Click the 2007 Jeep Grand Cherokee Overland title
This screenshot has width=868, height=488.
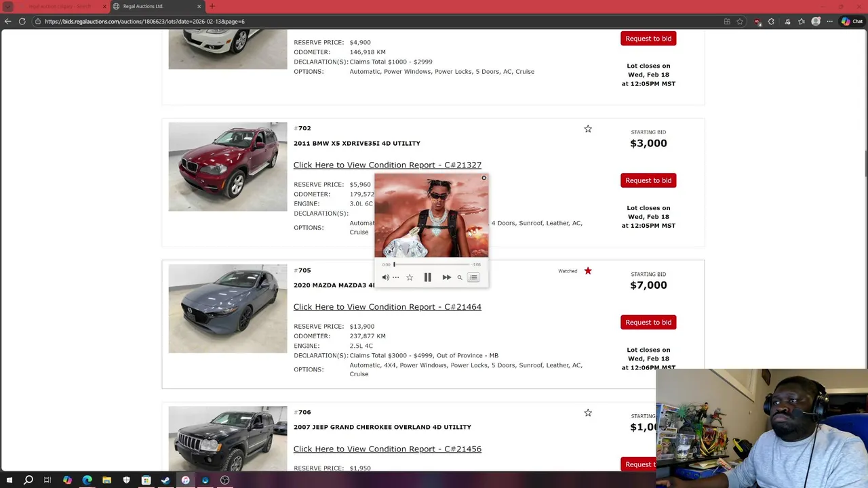pyautogui.click(x=382, y=427)
